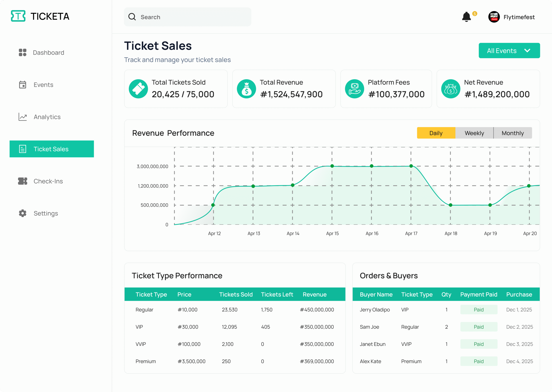
Task: Expand the All Events dropdown
Action: point(509,50)
